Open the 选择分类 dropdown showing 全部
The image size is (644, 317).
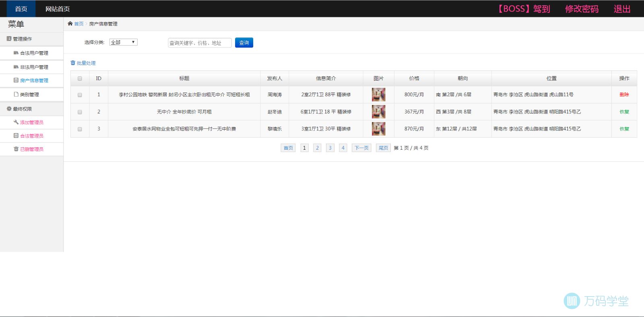[x=123, y=42]
